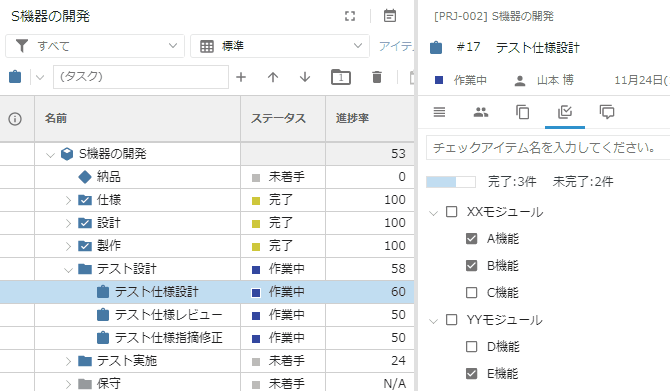Open the calendar view icon
Viewport: 670px width, 391px height.
pyautogui.click(x=390, y=16)
